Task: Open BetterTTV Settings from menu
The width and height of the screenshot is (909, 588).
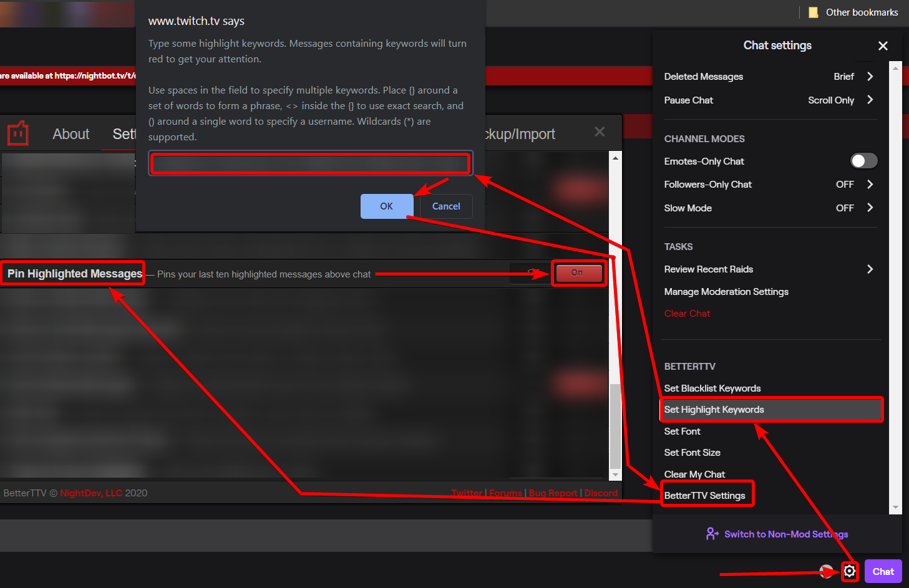Action: (x=705, y=495)
